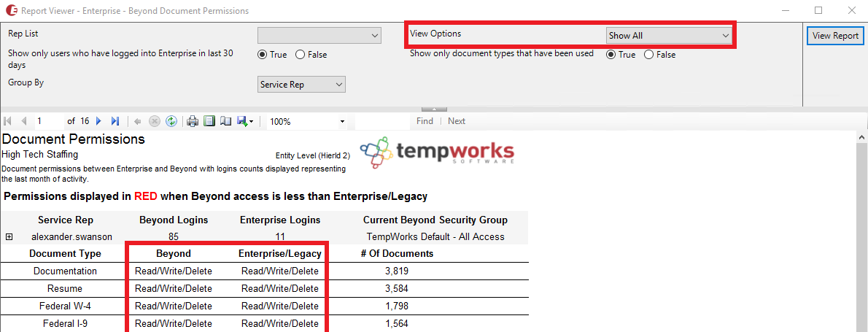Click the Current Beyond Security Group header
Image resolution: width=868 pixels, height=332 pixels.
coord(435,220)
